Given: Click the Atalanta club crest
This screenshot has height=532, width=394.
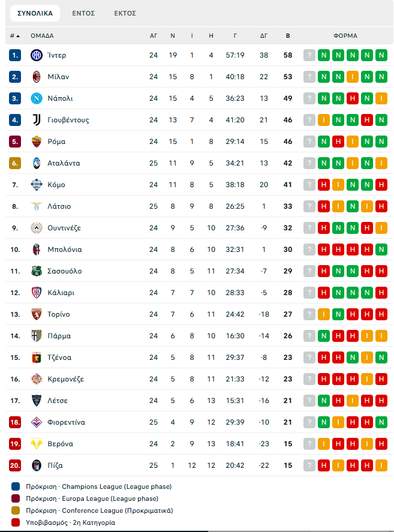Looking at the screenshot, I should [36, 163].
